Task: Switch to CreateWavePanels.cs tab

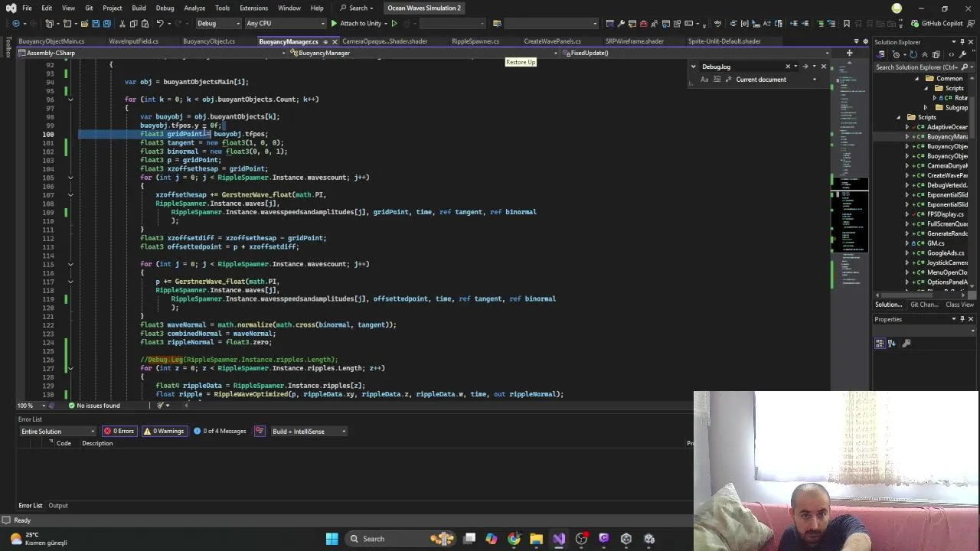Action: tap(552, 41)
